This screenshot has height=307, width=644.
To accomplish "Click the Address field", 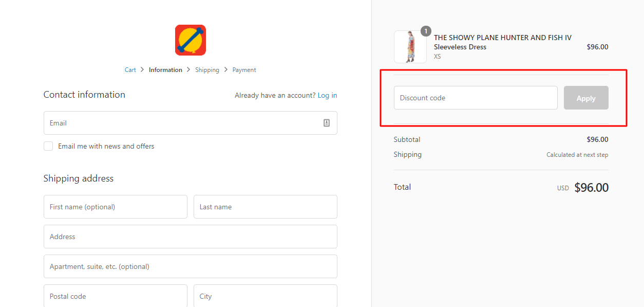I will (x=191, y=237).
